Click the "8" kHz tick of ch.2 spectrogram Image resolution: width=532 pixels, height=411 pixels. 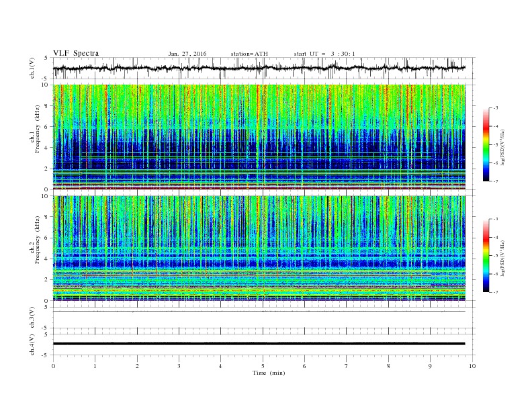(x=47, y=217)
